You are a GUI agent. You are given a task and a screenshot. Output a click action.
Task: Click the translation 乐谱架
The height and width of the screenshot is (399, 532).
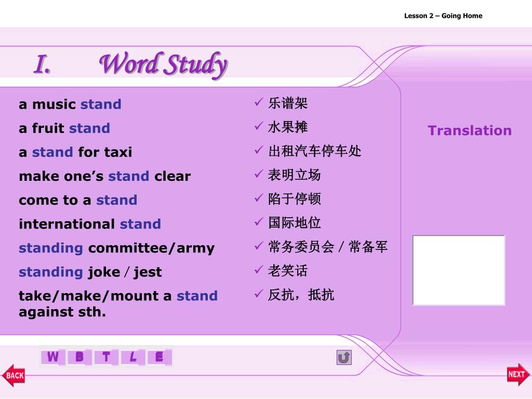tap(288, 103)
